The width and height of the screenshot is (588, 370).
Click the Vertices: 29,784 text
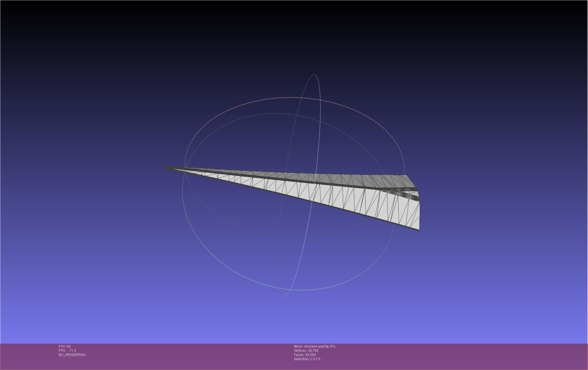pyautogui.click(x=306, y=351)
